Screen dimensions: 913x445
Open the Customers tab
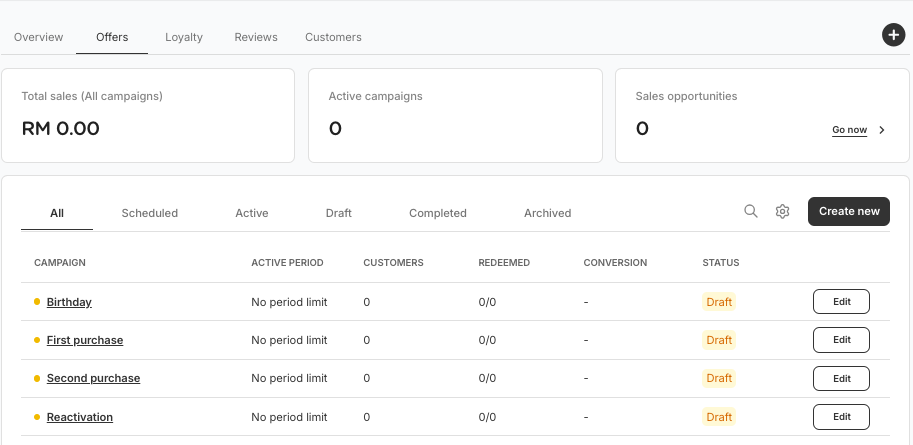click(x=333, y=37)
